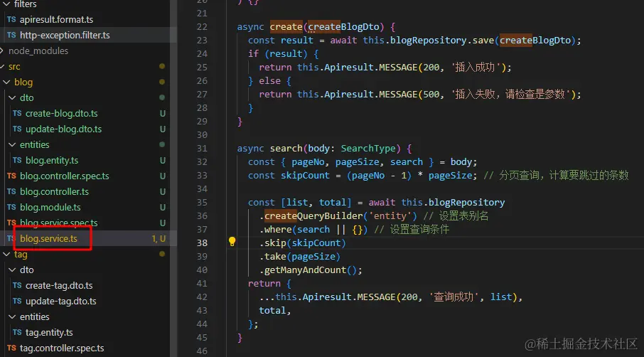Viewport: 644px width, 357px height.
Task: Open blog.service.spec.ts file
Action: (x=59, y=223)
